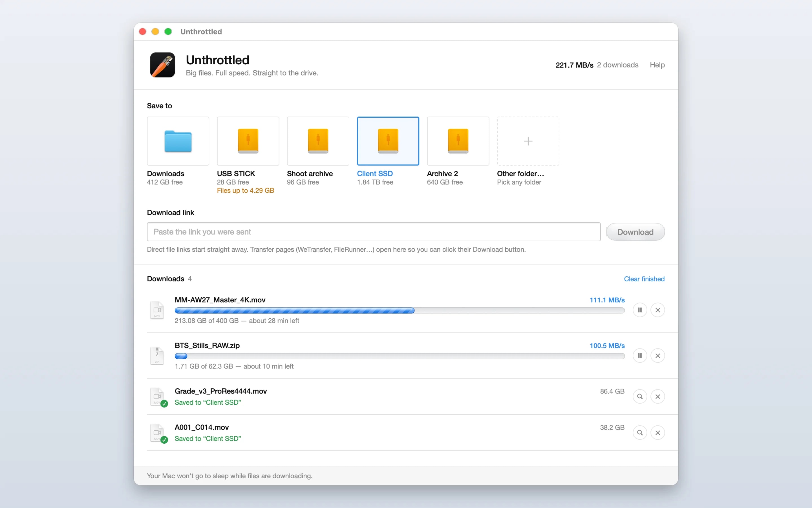Remove Grade_v3_ProRes4444.mov from the list
812x508 pixels.
[658, 397]
